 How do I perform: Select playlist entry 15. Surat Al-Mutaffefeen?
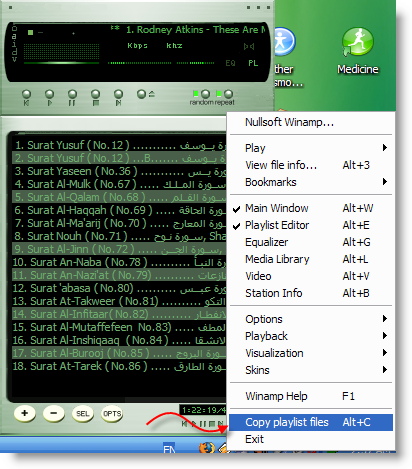[x=119, y=327]
